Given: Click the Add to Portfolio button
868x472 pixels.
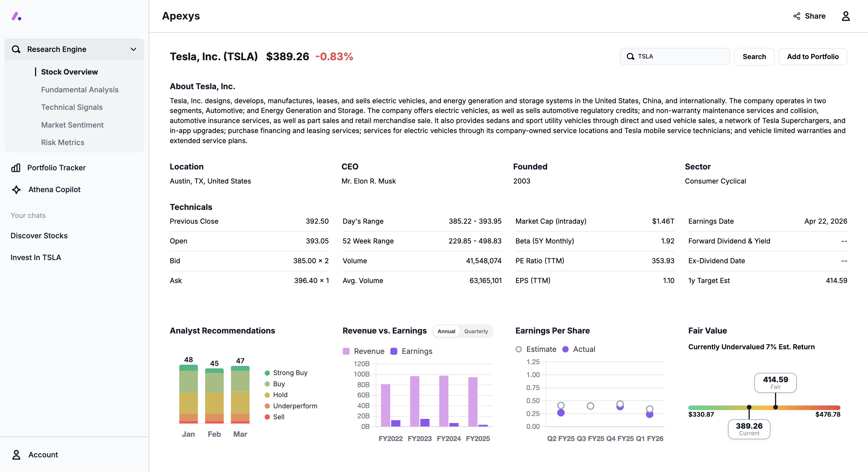Looking at the screenshot, I should 813,56.
